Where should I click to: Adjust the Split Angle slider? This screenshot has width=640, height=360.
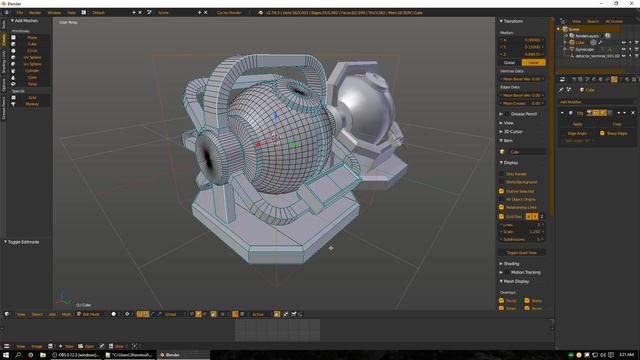click(x=578, y=140)
